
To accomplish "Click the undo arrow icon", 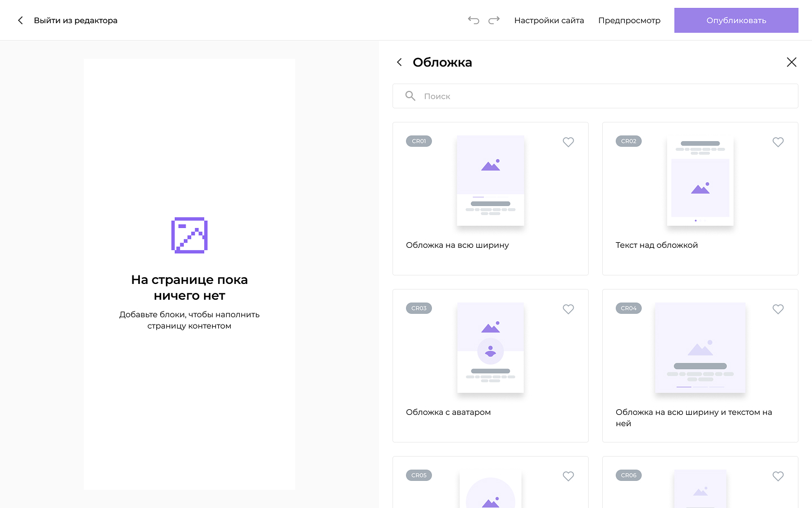I will click(x=473, y=20).
